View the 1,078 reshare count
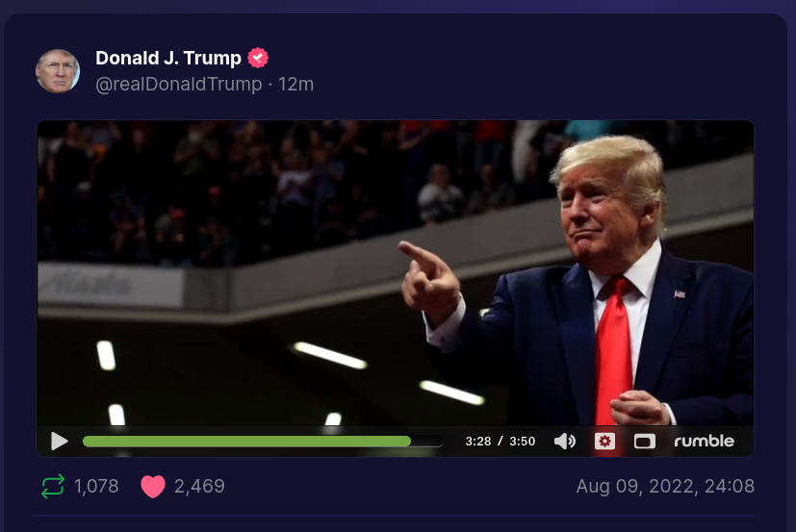The width and height of the screenshot is (796, 532). pyautogui.click(x=96, y=487)
